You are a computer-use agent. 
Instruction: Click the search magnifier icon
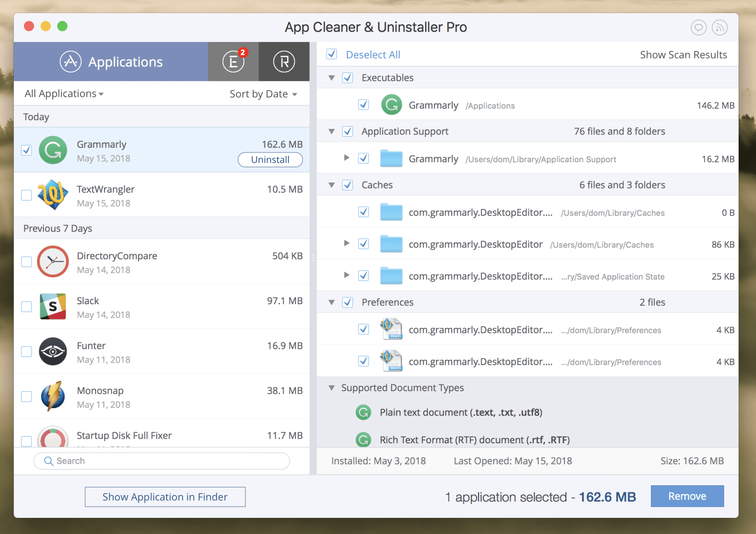(48, 461)
